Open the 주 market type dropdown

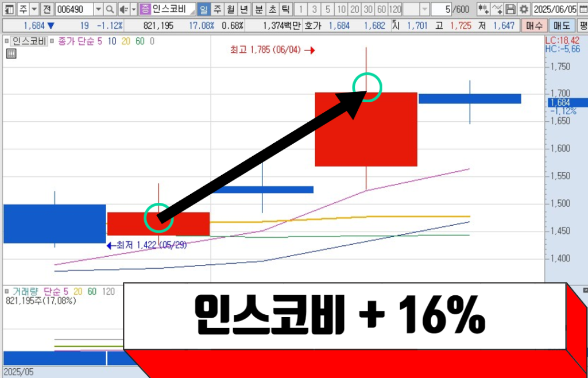(34, 9)
